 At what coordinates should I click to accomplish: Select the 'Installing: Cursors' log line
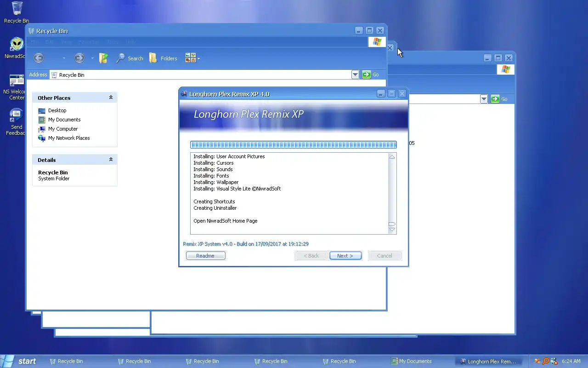213,163
